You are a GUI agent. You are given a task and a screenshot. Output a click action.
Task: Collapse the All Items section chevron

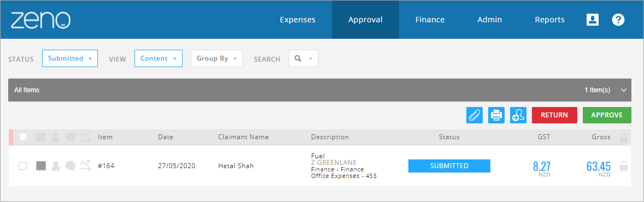624,90
